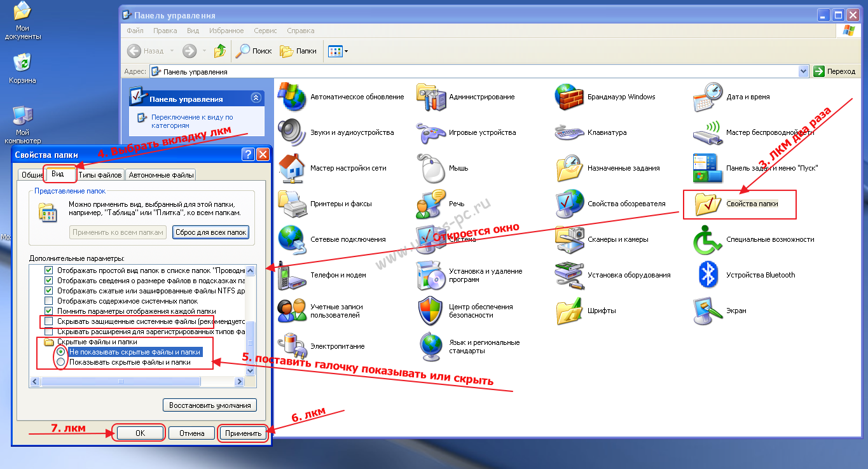868x469 pixels.
Task: Open the Сервис menu
Action: point(265,31)
